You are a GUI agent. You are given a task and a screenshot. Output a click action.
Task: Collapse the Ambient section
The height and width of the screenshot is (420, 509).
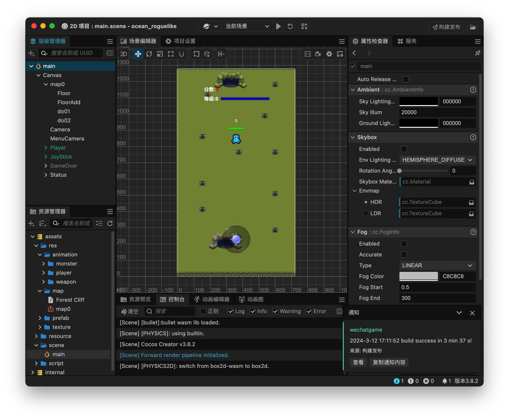[353, 90]
